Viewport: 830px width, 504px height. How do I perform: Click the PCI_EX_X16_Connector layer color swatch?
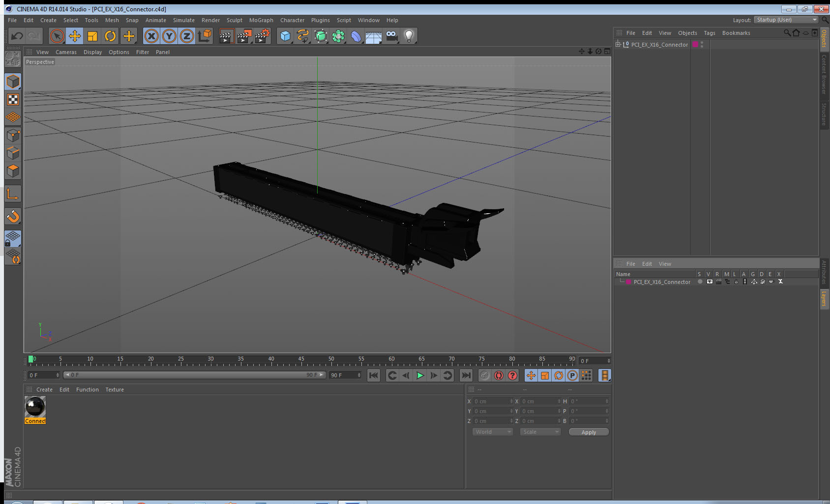(x=628, y=282)
